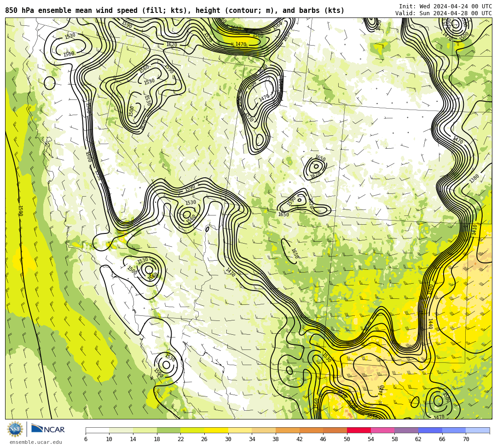Pick the bright yellow 26–30 kt swatch
The width and height of the screenshot is (497, 448).
(x=216, y=430)
